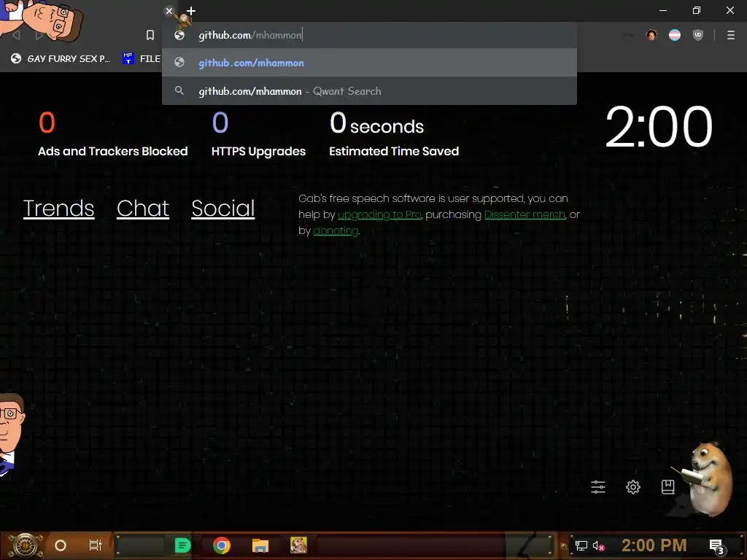Open the Trends link
The width and height of the screenshot is (747, 560).
[x=58, y=209]
